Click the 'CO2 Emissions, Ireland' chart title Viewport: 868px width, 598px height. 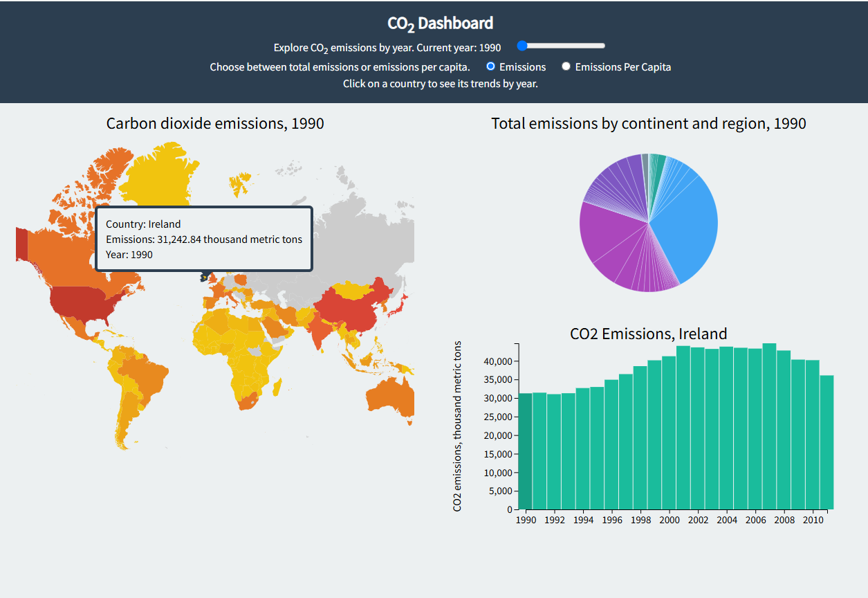(x=649, y=334)
